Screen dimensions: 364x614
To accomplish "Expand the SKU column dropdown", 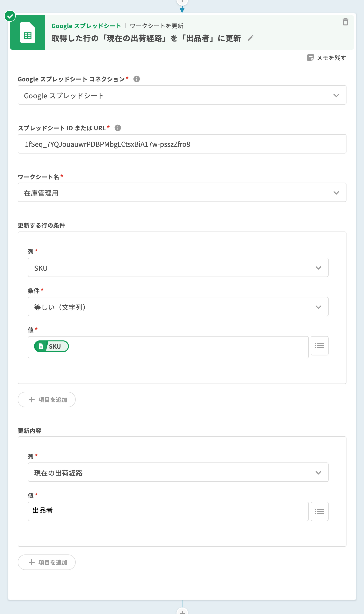I will [178, 267].
